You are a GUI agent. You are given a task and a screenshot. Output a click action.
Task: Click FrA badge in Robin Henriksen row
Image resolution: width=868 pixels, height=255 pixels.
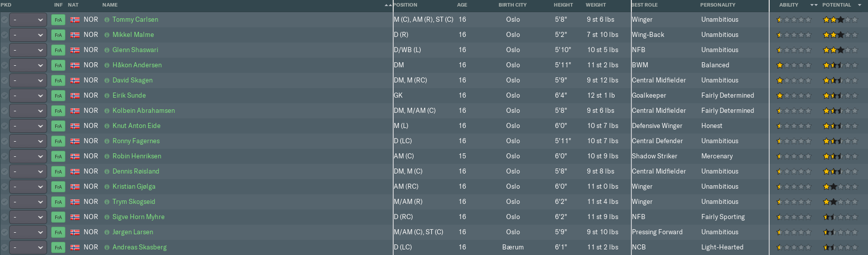point(58,156)
